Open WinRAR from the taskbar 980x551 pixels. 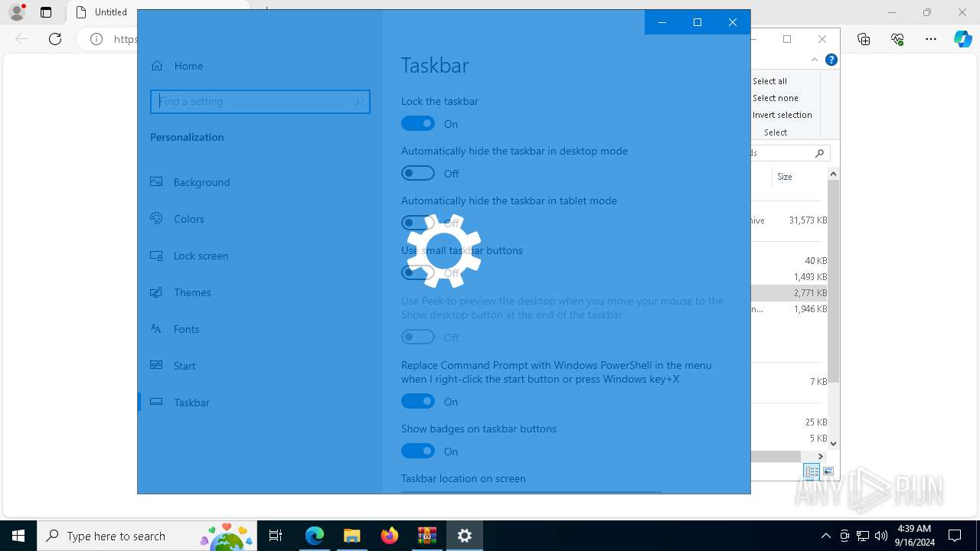426,536
